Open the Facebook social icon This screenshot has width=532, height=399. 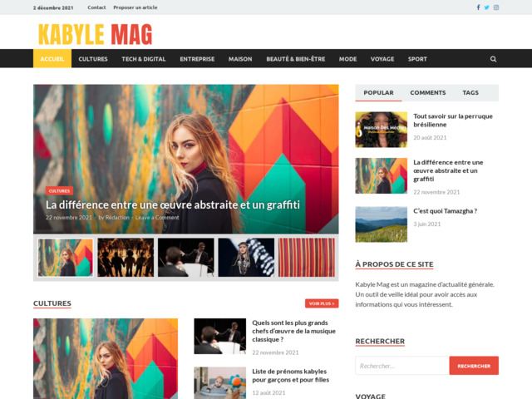click(x=478, y=7)
